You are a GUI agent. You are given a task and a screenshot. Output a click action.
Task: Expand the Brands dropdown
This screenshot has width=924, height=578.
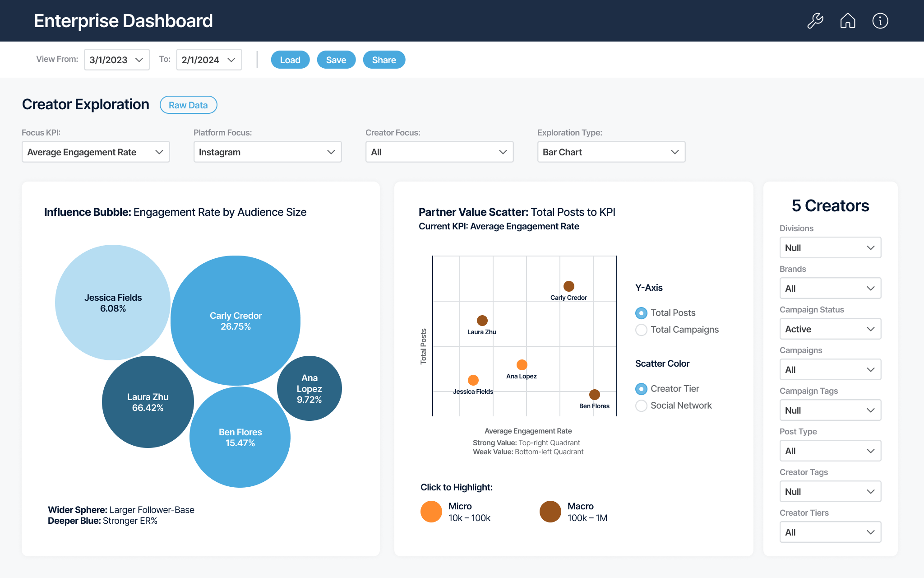[830, 288]
